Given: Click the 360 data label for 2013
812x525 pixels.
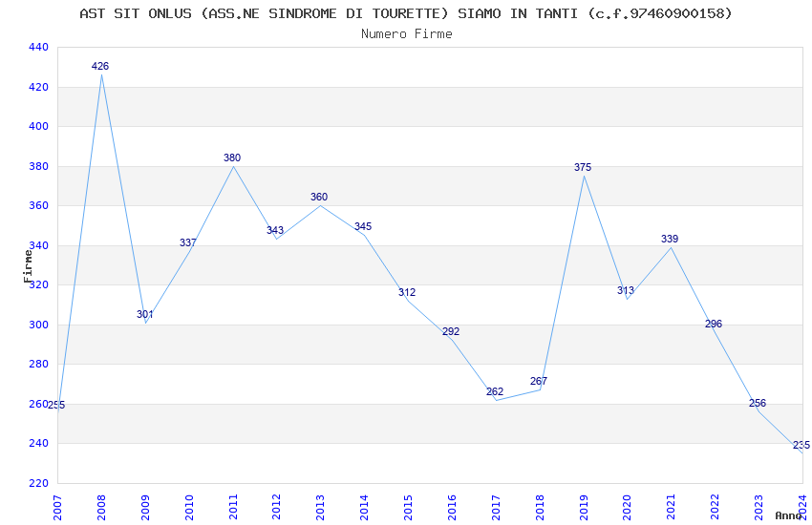Looking at the screenshot, I should (319, 197).
